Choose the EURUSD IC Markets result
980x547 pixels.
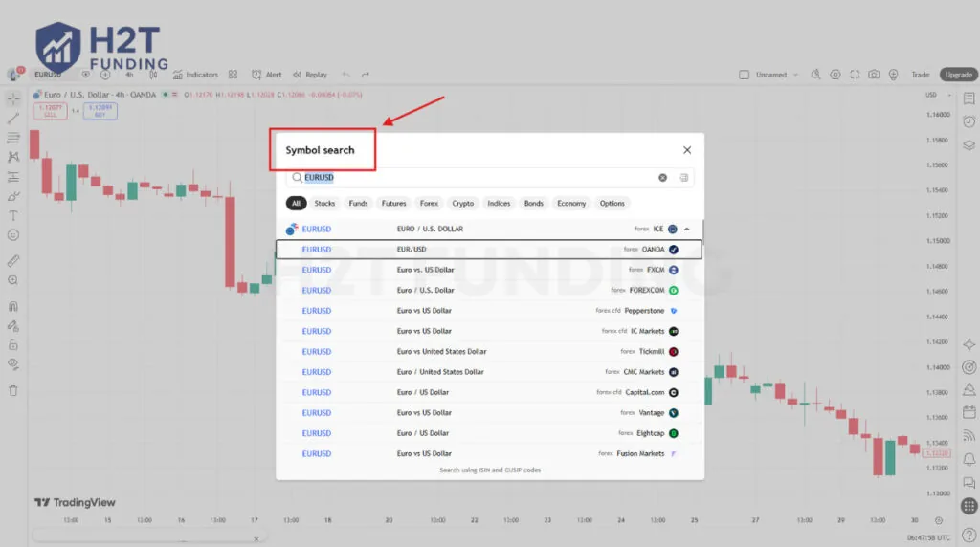coord(489,331)
